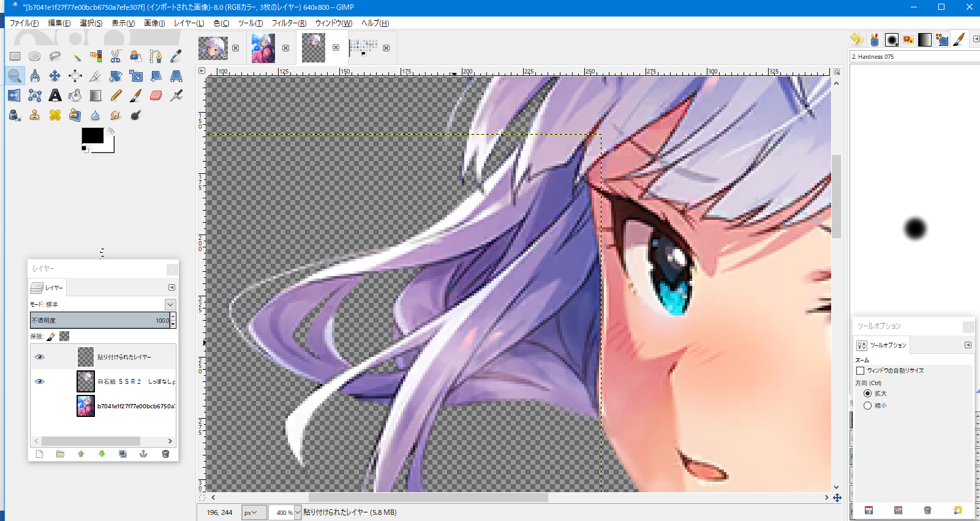Select the Pencil tool
The height and width of the screenshot is (521, 980).
click(116, 96)
